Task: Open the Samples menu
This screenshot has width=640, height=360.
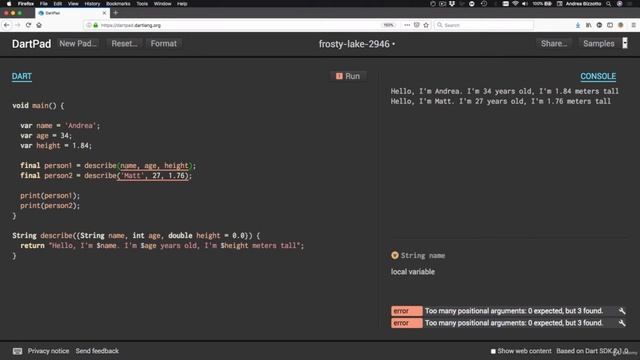Action: pos(598,44)
